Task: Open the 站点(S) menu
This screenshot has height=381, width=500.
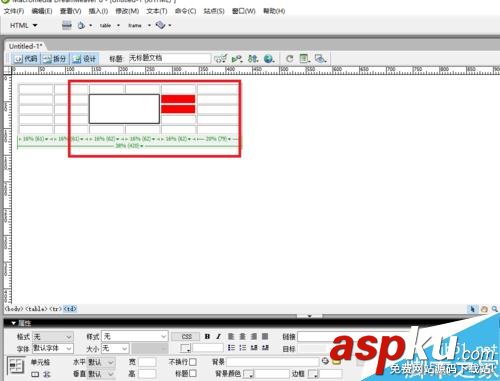Action: pos(214,11)
